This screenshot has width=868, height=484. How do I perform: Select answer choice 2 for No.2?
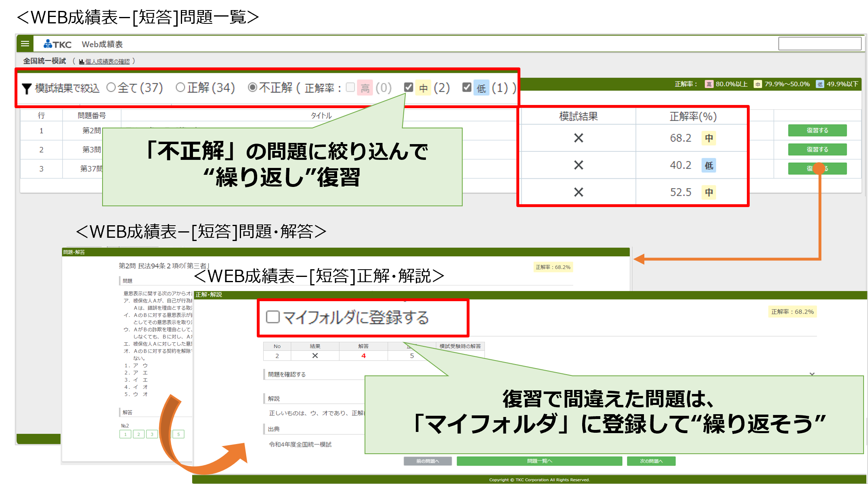[x=138, y=434]
